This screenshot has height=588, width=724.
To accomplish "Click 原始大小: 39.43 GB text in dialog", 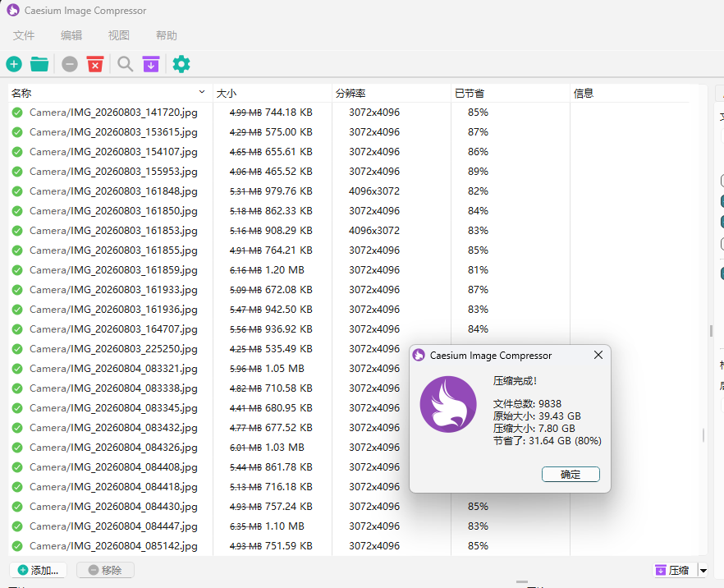I will click(537, 416).
